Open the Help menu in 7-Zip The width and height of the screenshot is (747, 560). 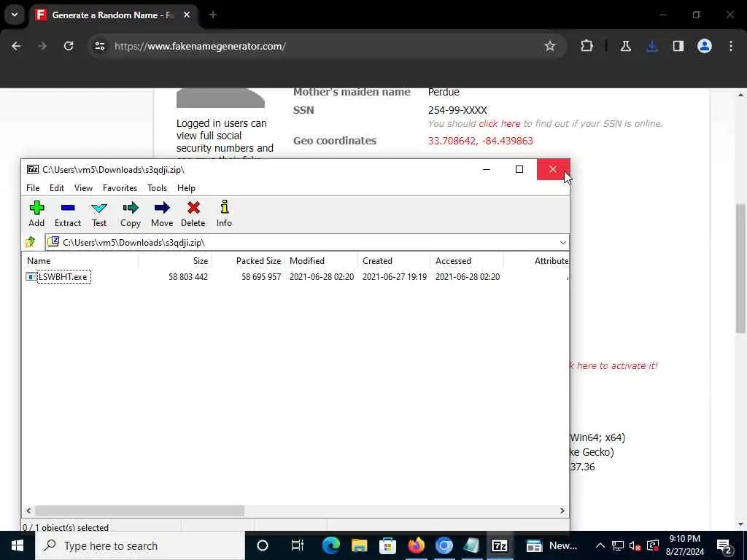click(186, 188)
